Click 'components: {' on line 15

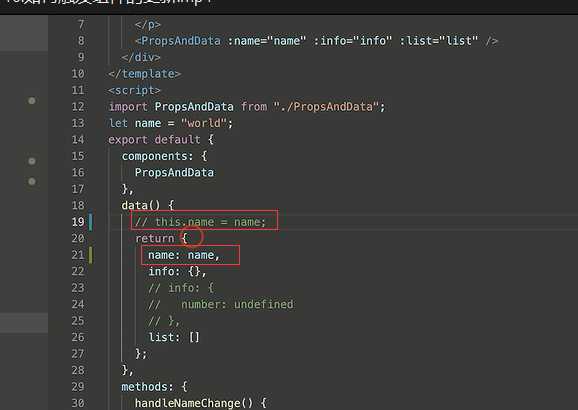click(164, 156)
